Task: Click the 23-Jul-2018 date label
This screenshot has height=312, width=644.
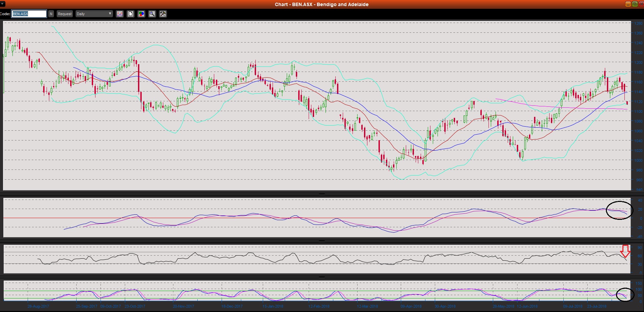Action: (597, 307)
